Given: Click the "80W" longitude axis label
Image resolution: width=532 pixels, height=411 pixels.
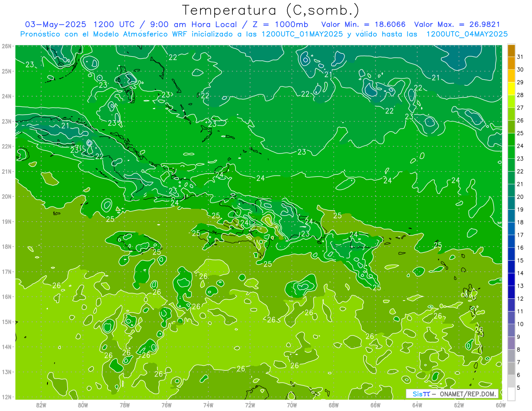Looking at the screenshot, I should pos(83,405).
